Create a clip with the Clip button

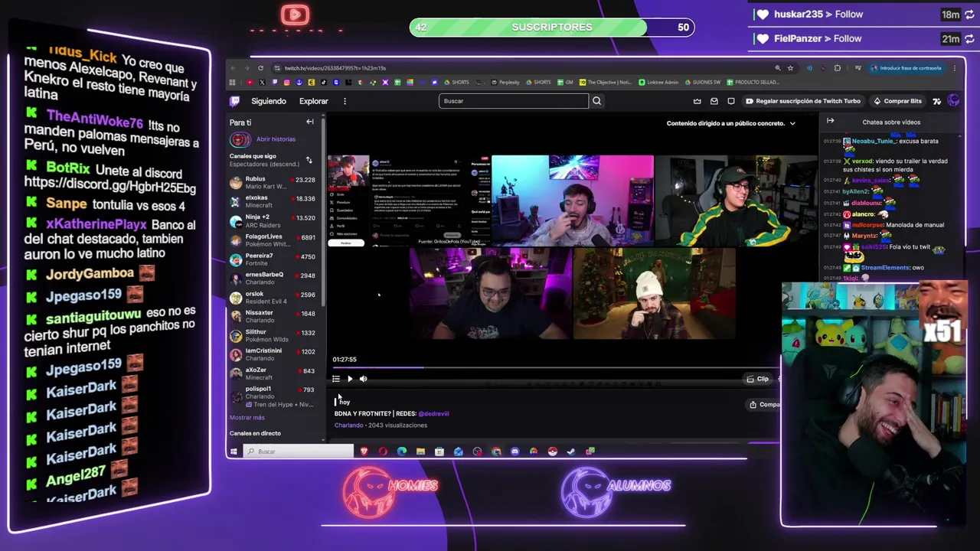[x=758, y=379]
